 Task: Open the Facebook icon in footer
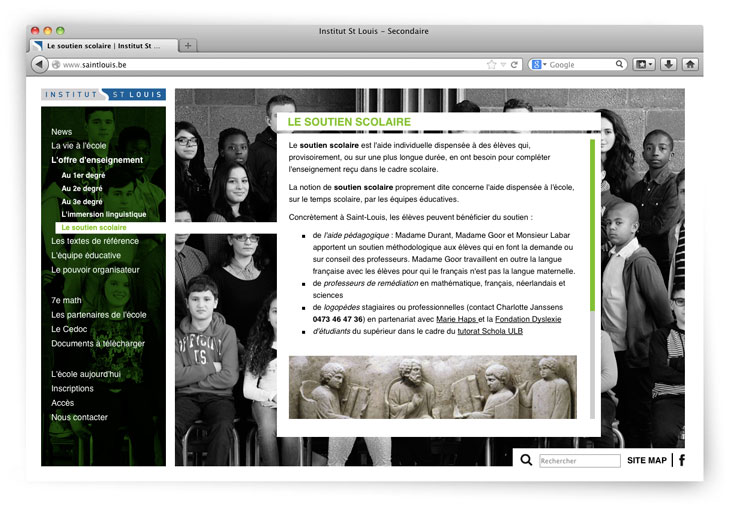click(x=682, y=460)
